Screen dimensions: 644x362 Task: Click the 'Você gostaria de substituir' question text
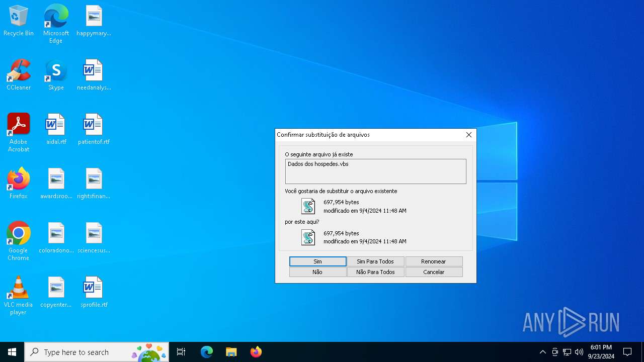pyautogui.click(x=341, y=191)
